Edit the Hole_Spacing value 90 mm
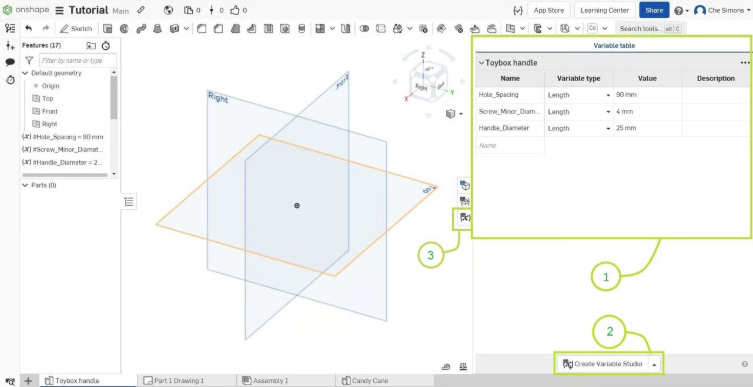753x387 pixels. coord(647,95)
